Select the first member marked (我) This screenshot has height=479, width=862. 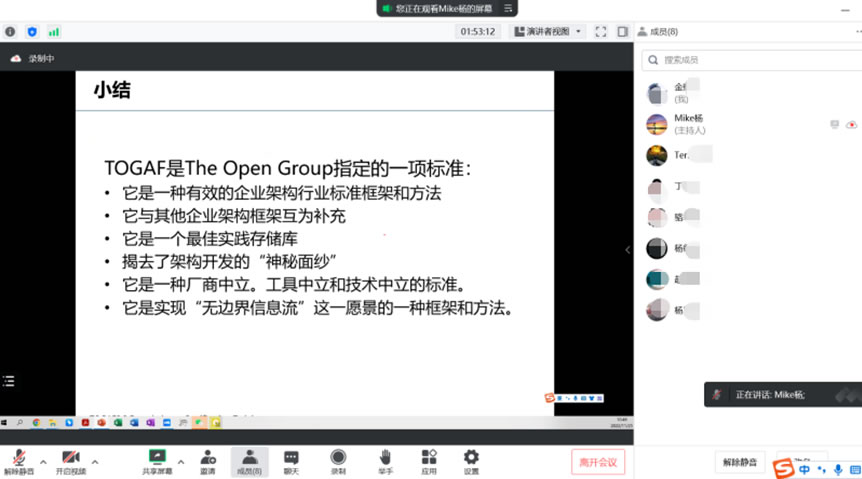click(x=752, y=93)
